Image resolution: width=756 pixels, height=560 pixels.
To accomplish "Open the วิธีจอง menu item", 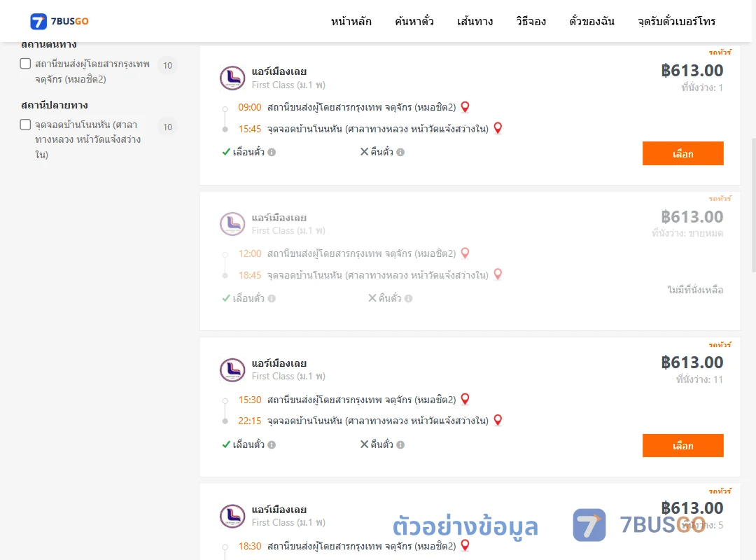I will pos(531,21).
